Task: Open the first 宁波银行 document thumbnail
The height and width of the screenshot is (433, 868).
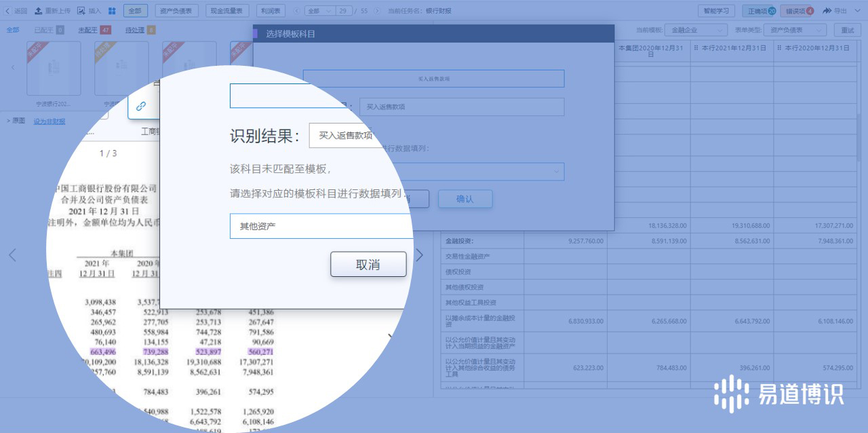Action: pyautogui.click(x=54, y=69)
